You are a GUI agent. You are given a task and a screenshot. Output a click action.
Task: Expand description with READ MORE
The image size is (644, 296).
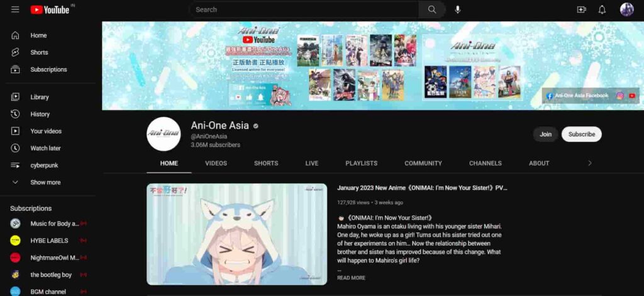click(x=351, y=278)
